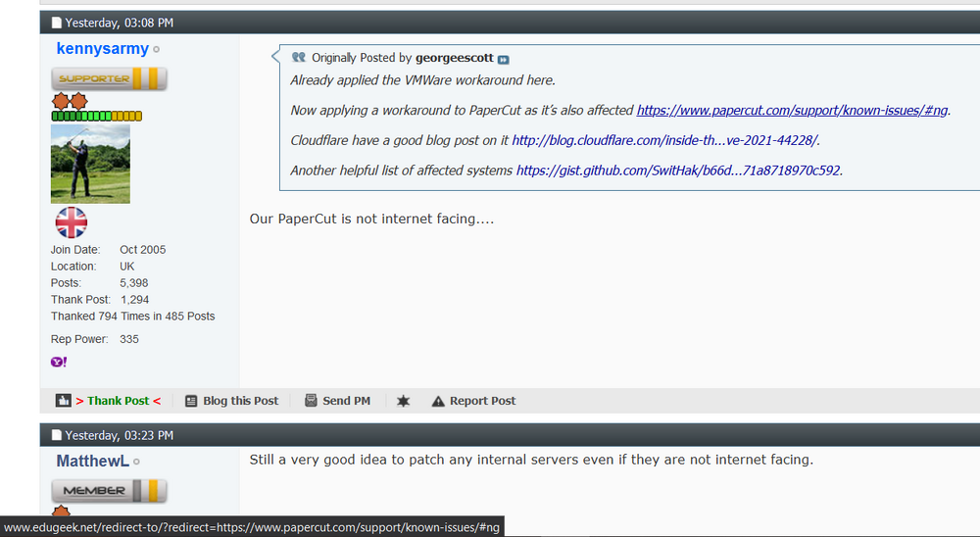Click the green reputation bar under kennysarmy
The height and width of the screenshot is (537, 980).
pyautogui.click(x=97, y=116)
